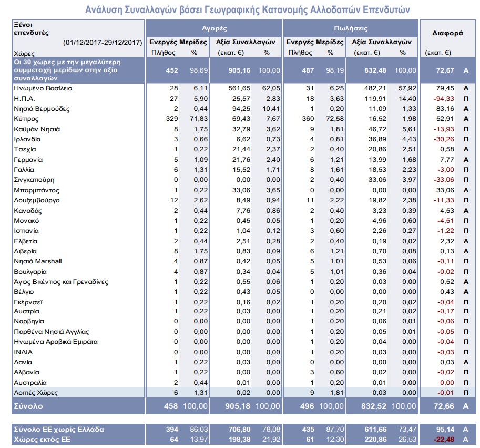The width and height of the screenshot is (480, 448).
Task: Select the 'Ηνωμένο Βασίλειο' row label
Action: 43,88
